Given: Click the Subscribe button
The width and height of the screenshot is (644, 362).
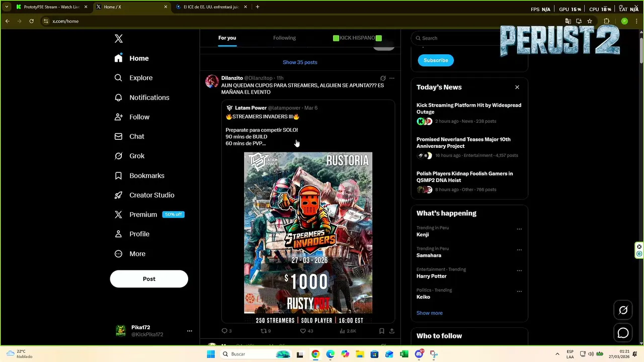Looking at the screenshot, I should (x=436, y=60).
